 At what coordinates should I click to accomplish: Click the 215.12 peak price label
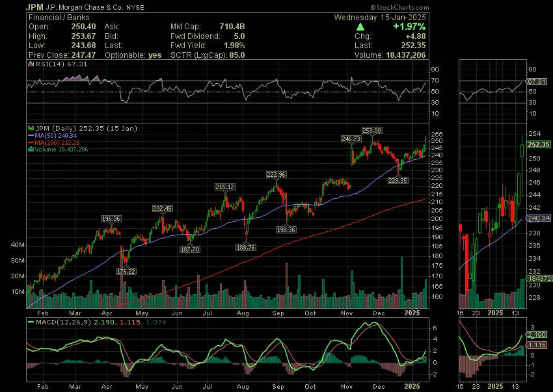tap(225, 187)
